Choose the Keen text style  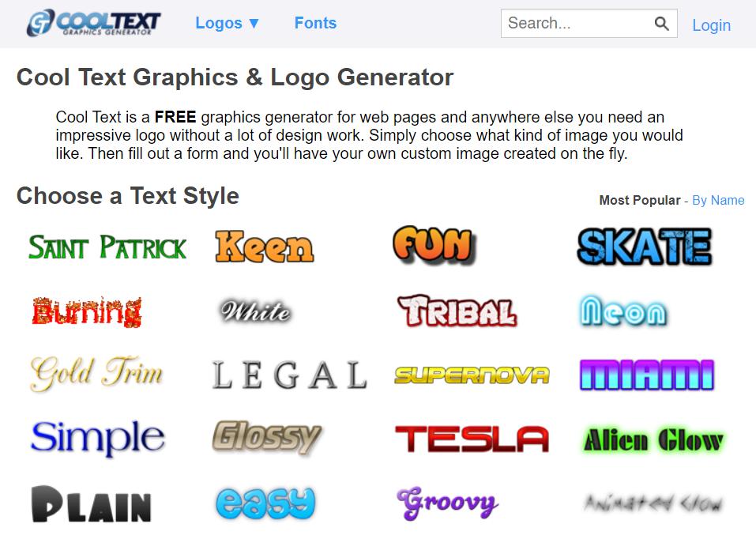click(x=263, y=247)
